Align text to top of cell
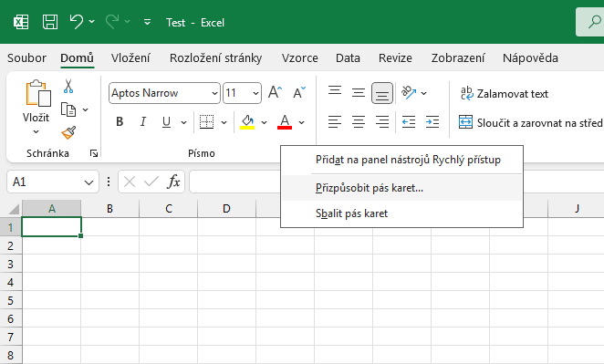Image resolution: width=604 pixels, height=364 pixels. (335, 92)
